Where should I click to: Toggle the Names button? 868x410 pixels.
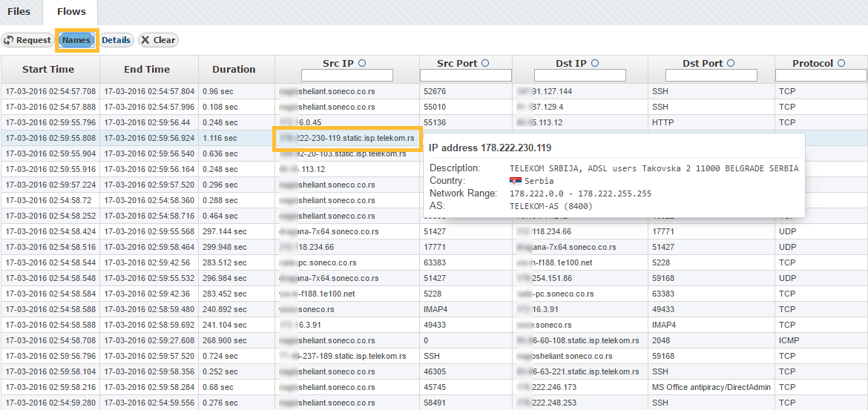point(76,40)
